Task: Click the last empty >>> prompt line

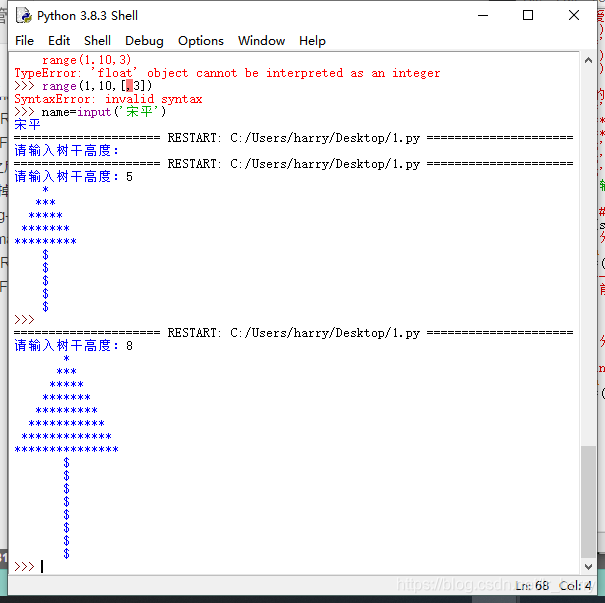Action: coord(29,566)
